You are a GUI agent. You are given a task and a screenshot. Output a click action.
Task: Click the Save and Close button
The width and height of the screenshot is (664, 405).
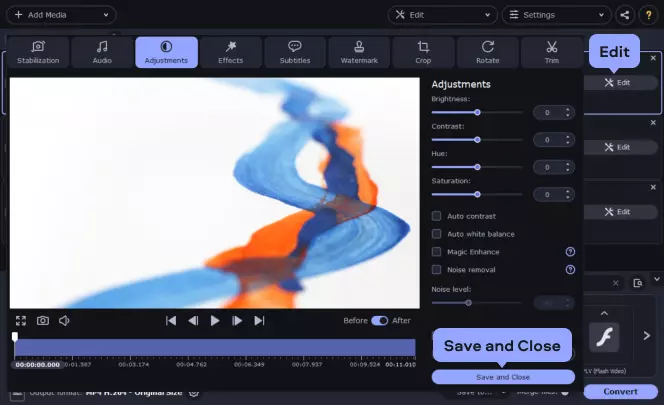[503, 377]
